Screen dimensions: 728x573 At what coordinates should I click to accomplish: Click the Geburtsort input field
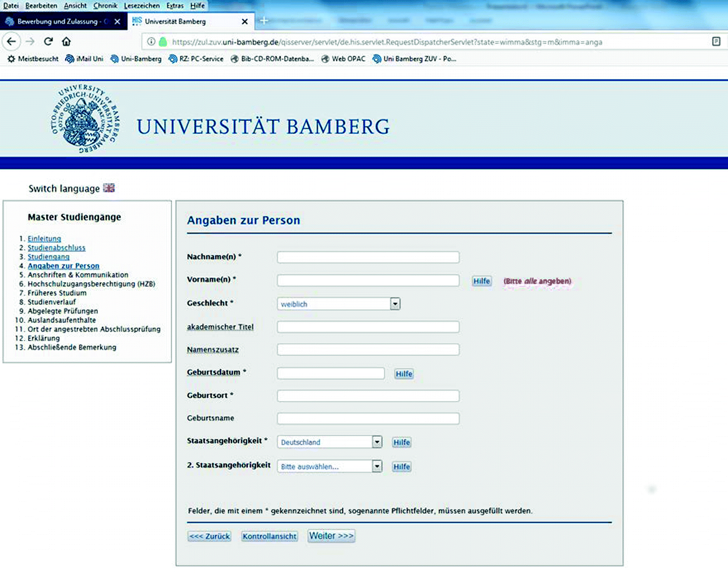[368, 396]
